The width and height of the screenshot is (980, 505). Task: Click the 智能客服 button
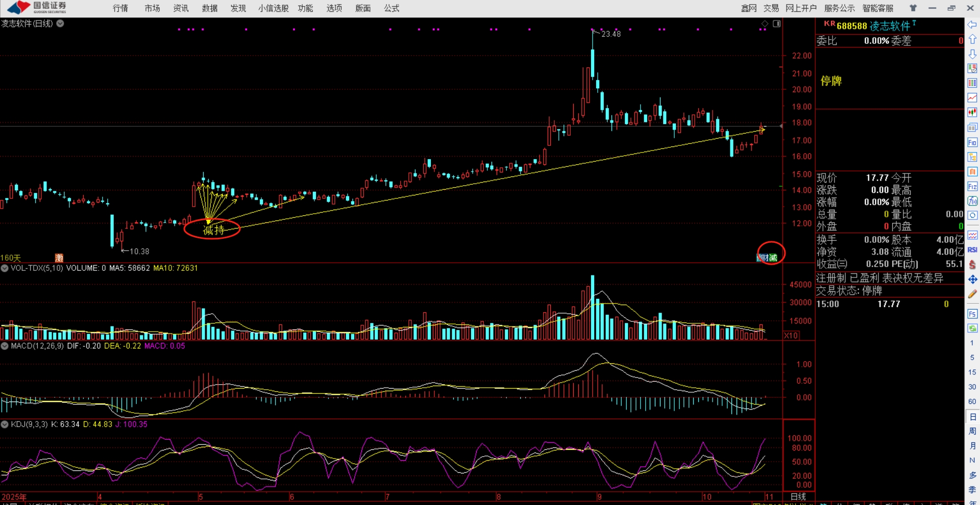878,8
